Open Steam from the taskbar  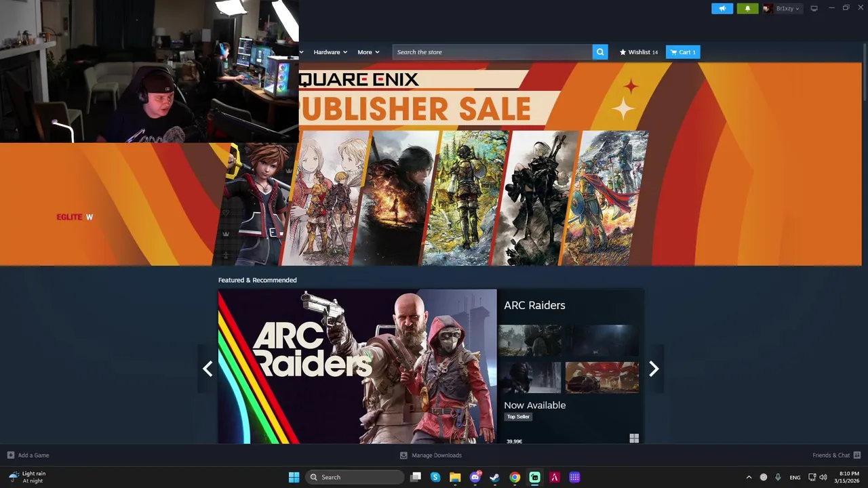coord(495,477)
